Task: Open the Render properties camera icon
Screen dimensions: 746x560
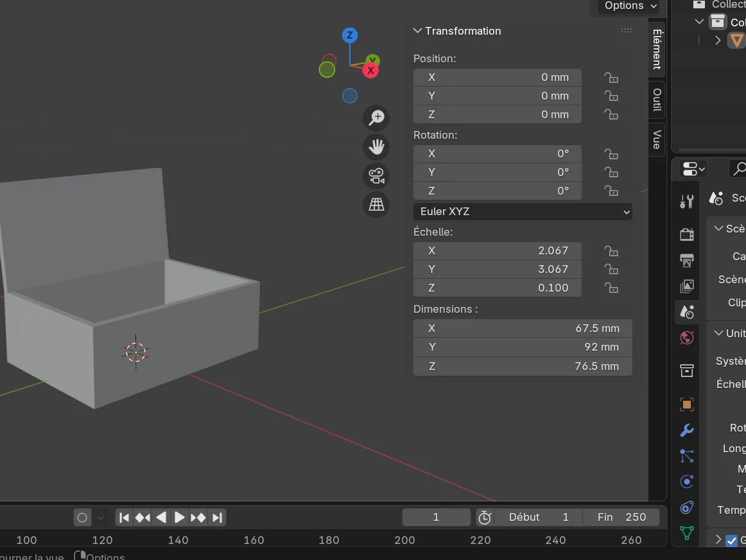Action: [686, 234]
